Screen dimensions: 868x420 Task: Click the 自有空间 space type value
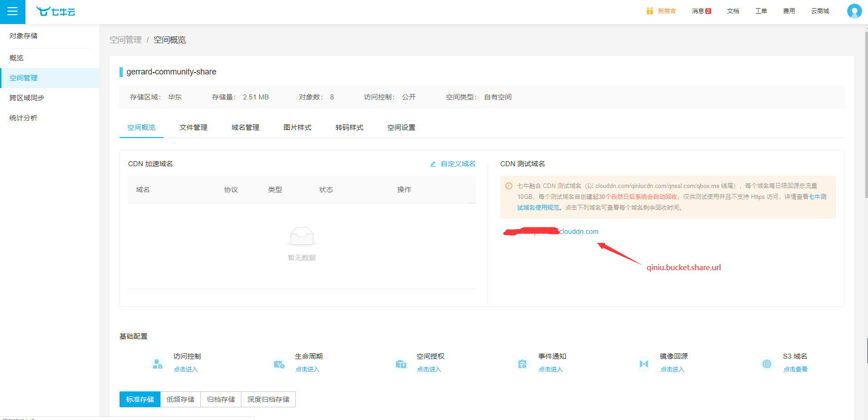click(498, 97)
